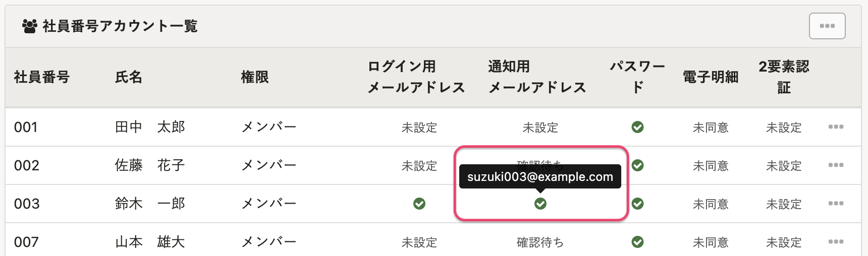Click the group icon beside 社員番号アカウント一覧
The width and height of the screenshot is (868, 256).
pos(30,26)
